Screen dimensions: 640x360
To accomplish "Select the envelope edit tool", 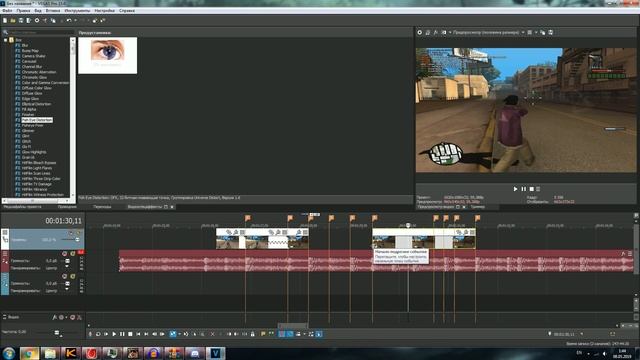I will coord(186,334).
